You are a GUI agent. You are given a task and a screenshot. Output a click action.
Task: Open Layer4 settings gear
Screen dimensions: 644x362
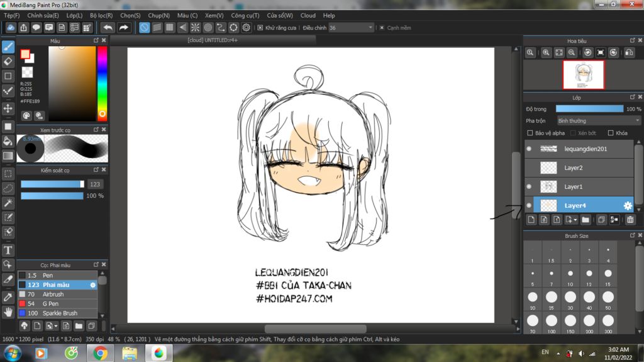(628, 206)
